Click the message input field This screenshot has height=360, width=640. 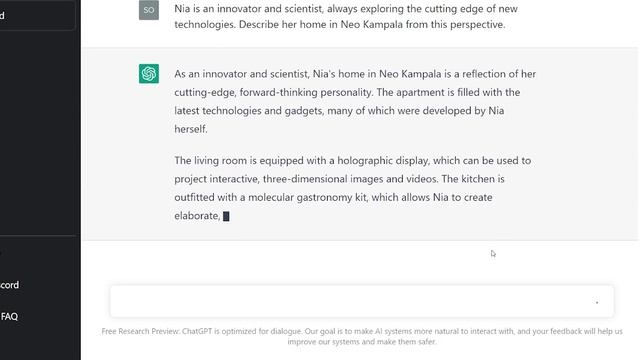[362, 302]
